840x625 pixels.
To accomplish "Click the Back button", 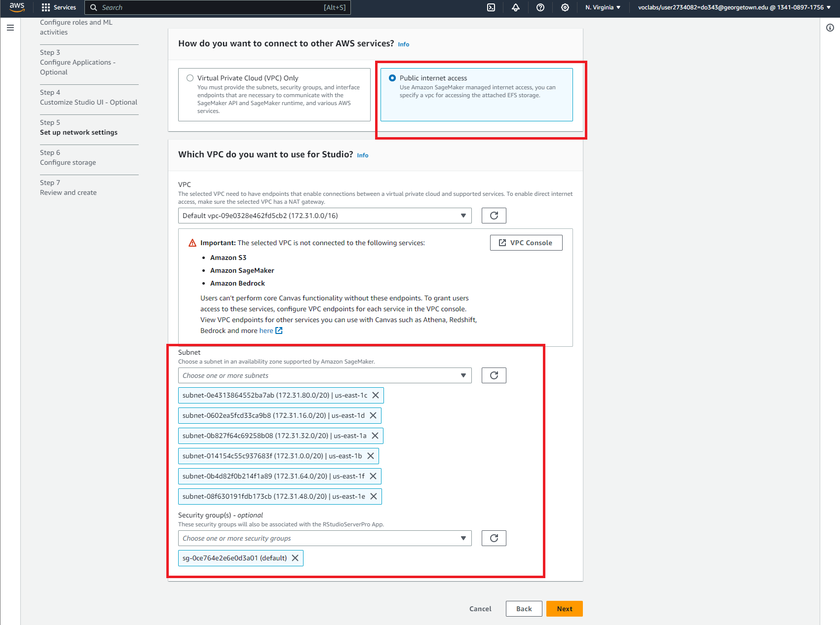I will (x=524, y=609).
